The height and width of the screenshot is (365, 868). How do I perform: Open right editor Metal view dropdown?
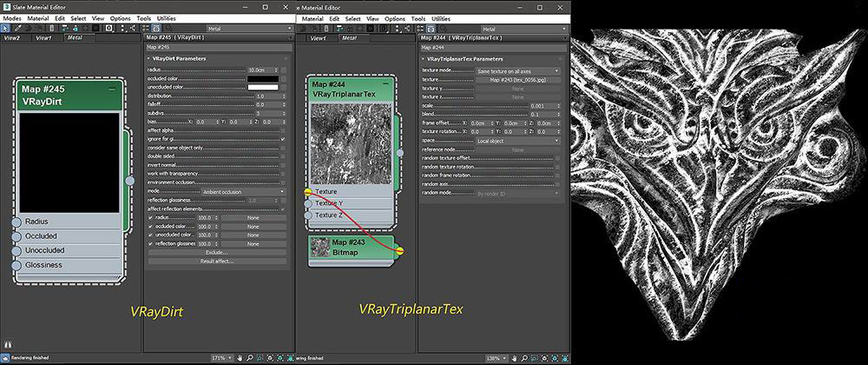(x=525, y=29)
